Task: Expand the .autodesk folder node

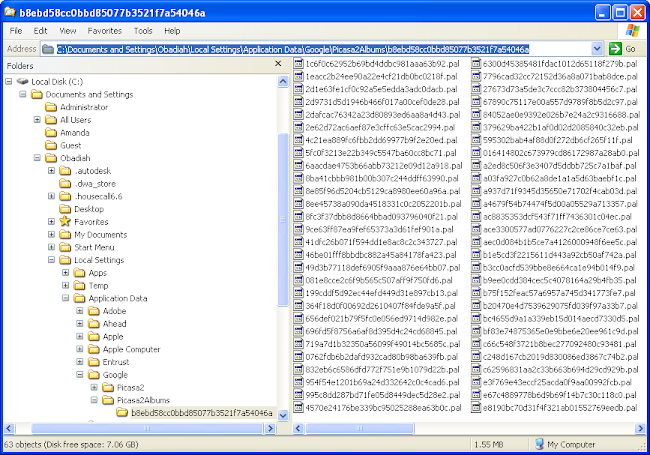Action: [x=51, y=171]
